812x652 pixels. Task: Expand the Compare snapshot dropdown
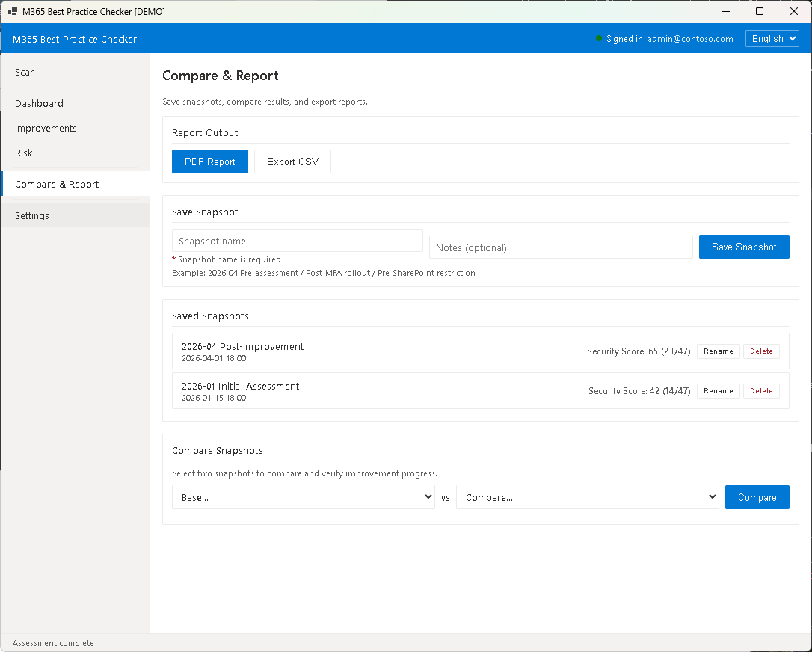click(587, 497)
